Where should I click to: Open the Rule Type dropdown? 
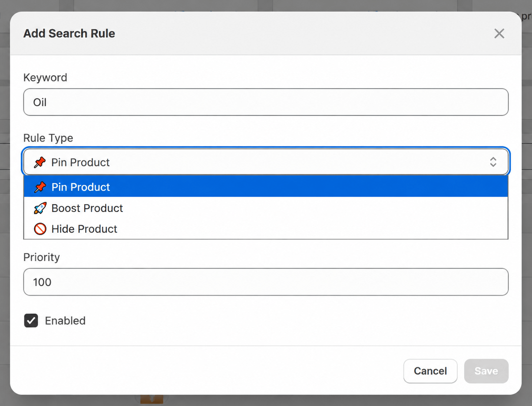266,162
